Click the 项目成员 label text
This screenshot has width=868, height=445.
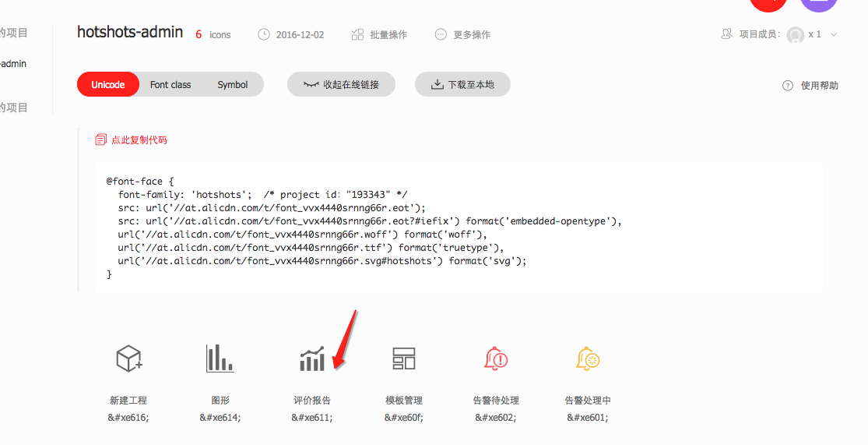coord(760,34)
